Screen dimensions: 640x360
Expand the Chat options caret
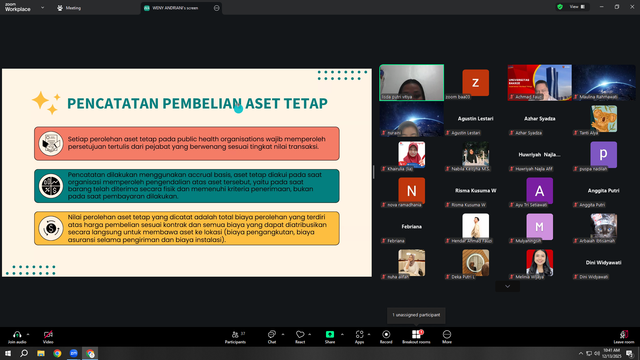point(283,334)
